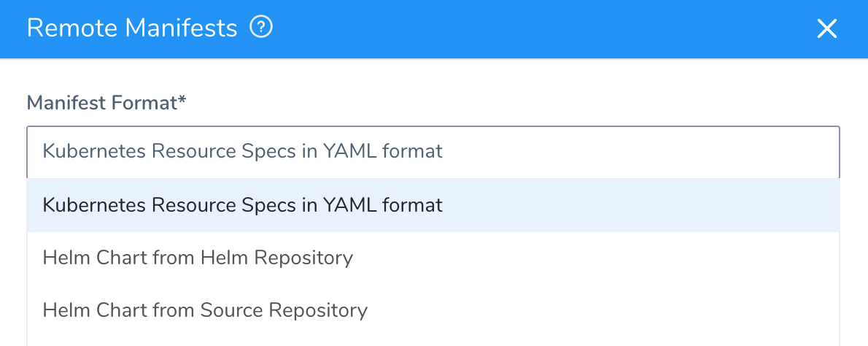This screenshot has height=346, width=868.
Task: Click the Remote Manifests dialog title
Action: point(132,28)
